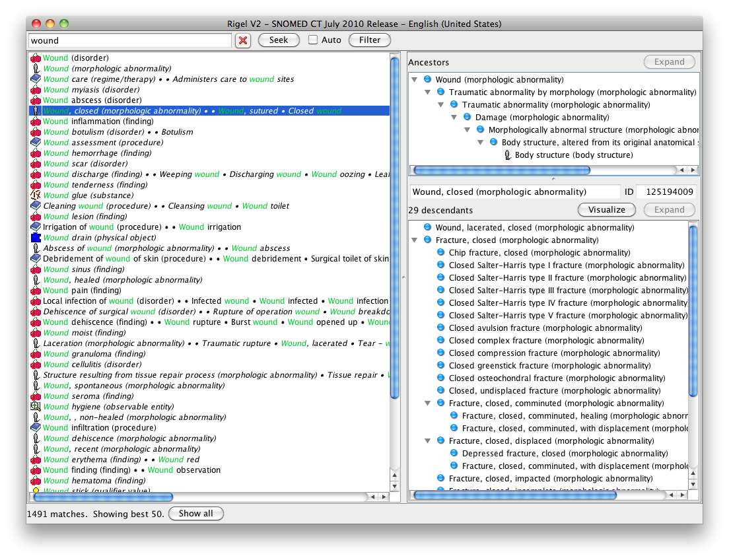Click blue circle icon beside Damage ancestor
The width and height of the screenshot is (729, 560).
click(x=468, y=117)
